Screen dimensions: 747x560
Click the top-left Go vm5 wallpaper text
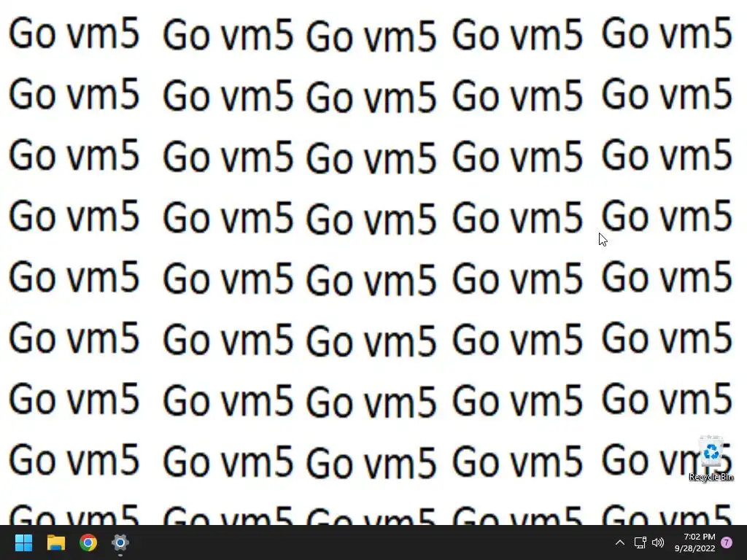pyautogui.click(x=74, y=33)
